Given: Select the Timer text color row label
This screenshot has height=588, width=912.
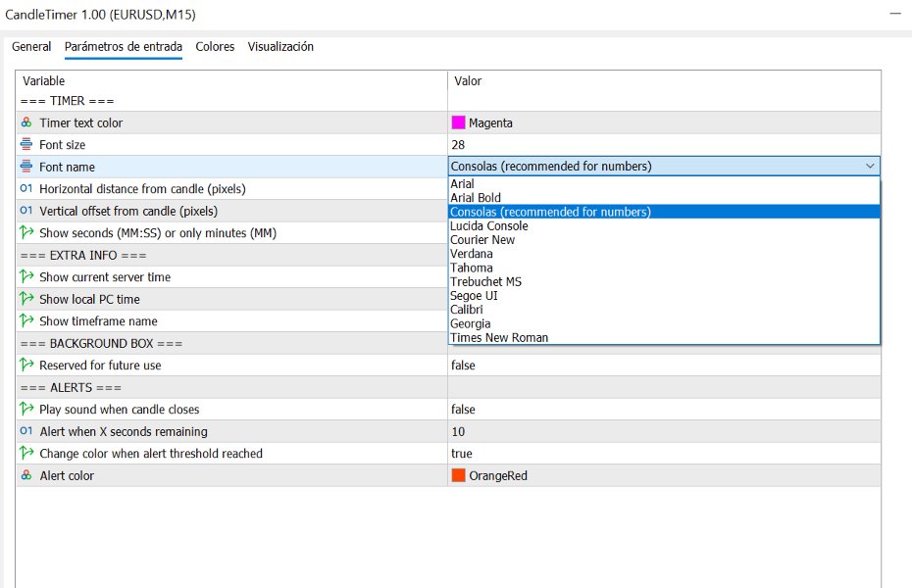Looking at the screenshot, I should tap(80, 123).
